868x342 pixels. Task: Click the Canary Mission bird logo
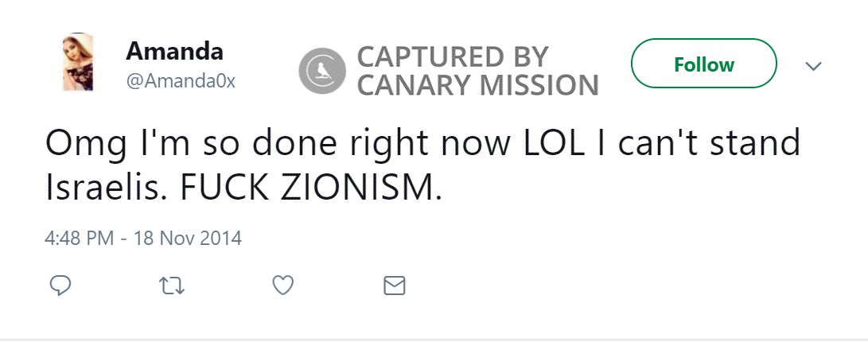[x=322, y=70]
